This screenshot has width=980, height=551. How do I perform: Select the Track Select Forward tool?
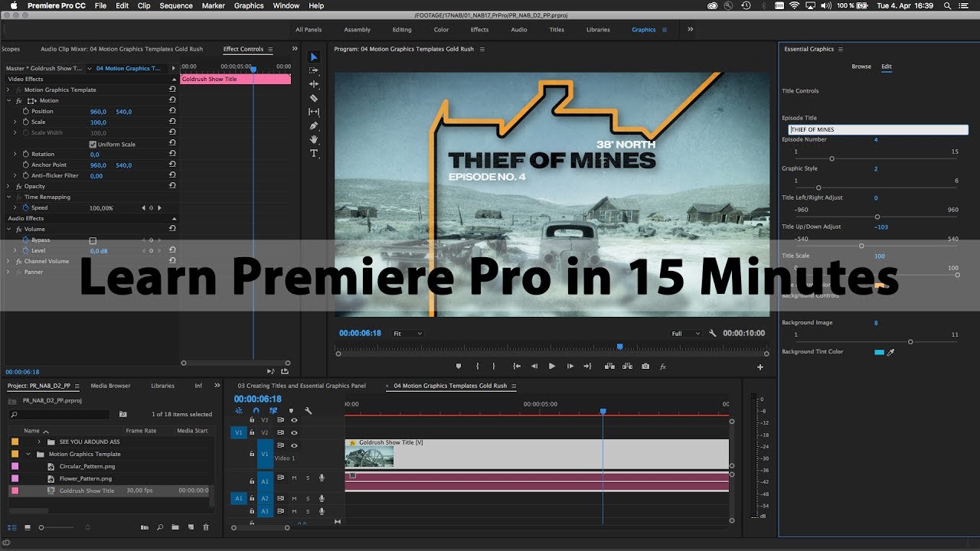[314, 70]
